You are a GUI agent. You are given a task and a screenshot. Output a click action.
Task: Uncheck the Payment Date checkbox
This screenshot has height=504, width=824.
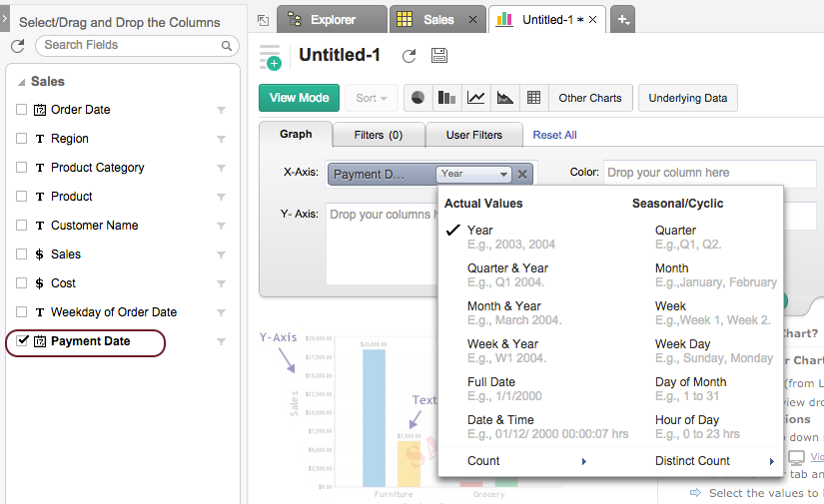(22, 341)
